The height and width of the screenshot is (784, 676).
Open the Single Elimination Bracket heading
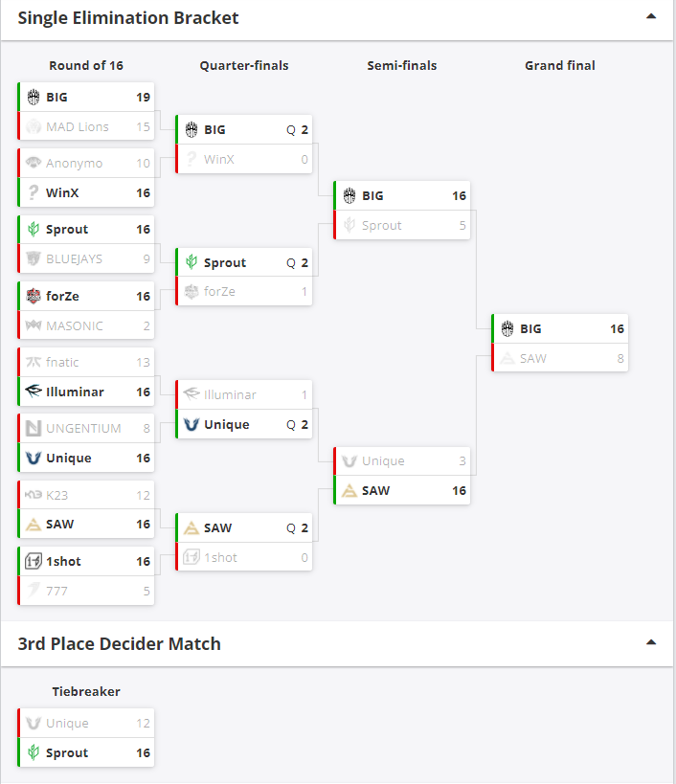[x=128, y=18]
